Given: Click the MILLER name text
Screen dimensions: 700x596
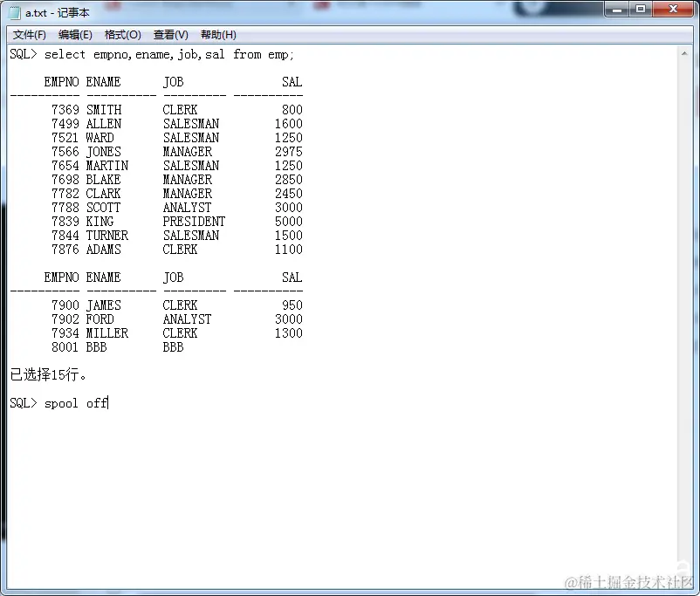Looking at the screenshot, I should pos(107,333).
